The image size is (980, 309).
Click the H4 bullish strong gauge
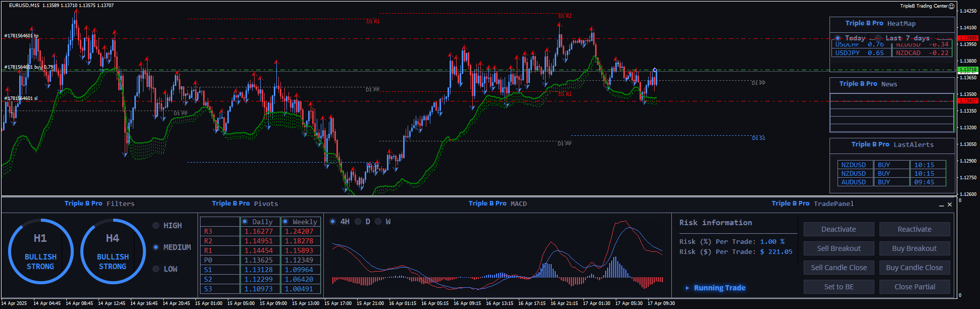point(113,251)
